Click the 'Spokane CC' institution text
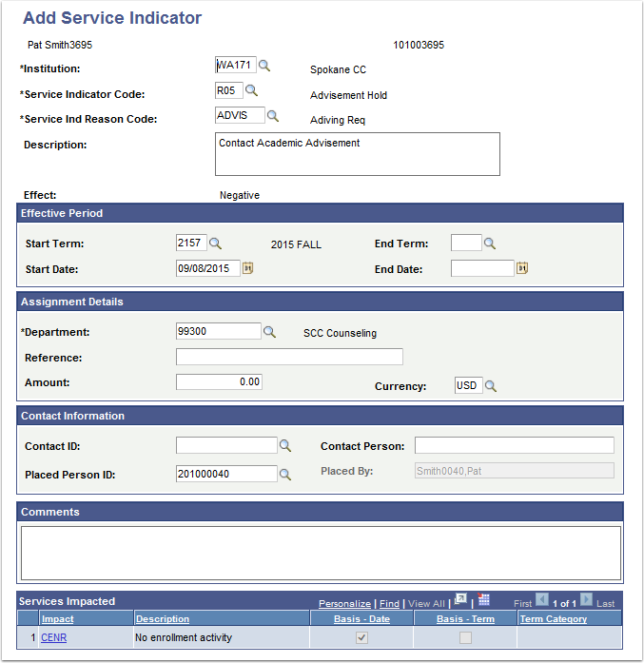644x663 pixels. (x=338, y=69)
